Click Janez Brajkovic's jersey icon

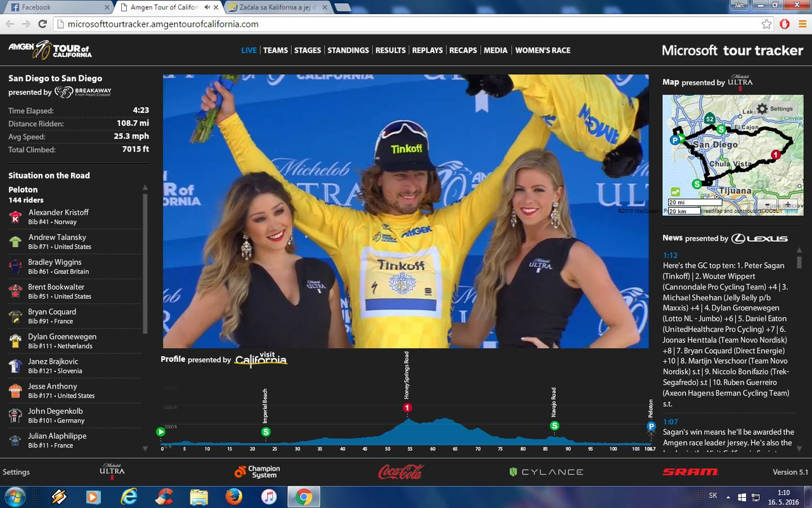tap(15, 366)
